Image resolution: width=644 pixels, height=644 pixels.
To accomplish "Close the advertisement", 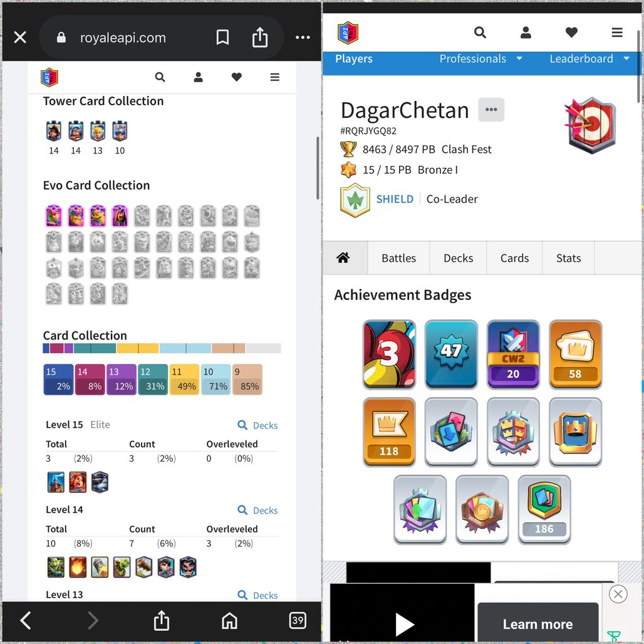I will point(618,594).
